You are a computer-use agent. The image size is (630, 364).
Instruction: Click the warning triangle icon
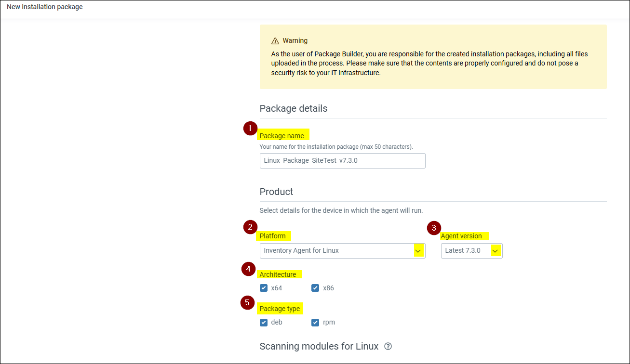(275, 41)
